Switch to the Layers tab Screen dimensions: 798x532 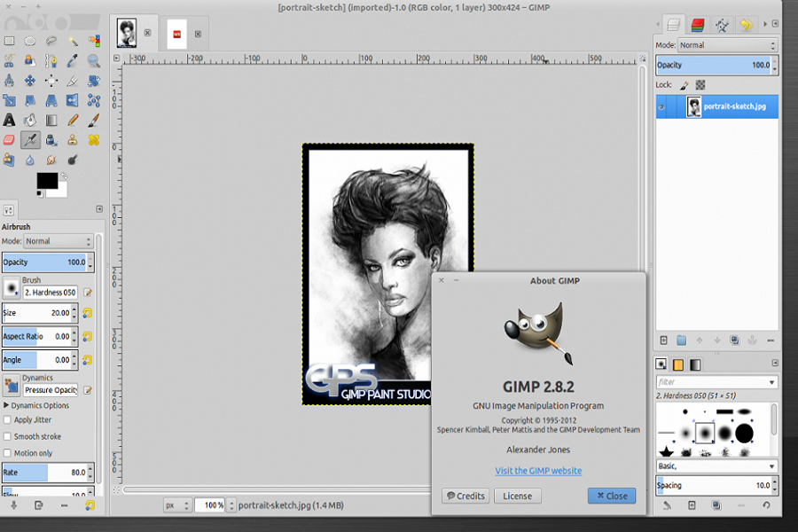click(674, 25)
